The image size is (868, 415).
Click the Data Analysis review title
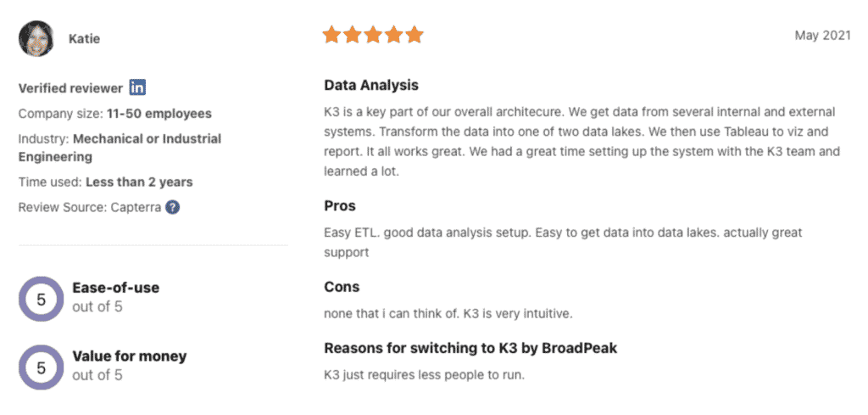click(x=371, y=86)
